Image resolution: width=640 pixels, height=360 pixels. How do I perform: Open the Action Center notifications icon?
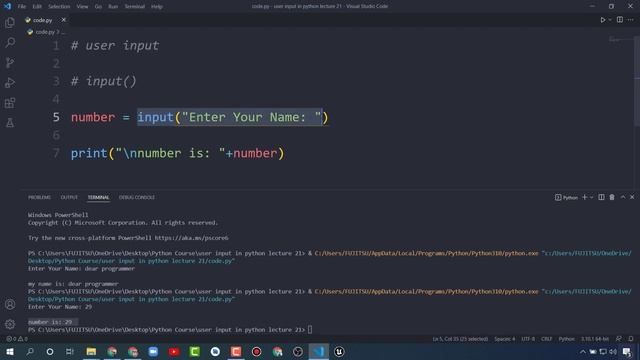click(x=627, y=352)
